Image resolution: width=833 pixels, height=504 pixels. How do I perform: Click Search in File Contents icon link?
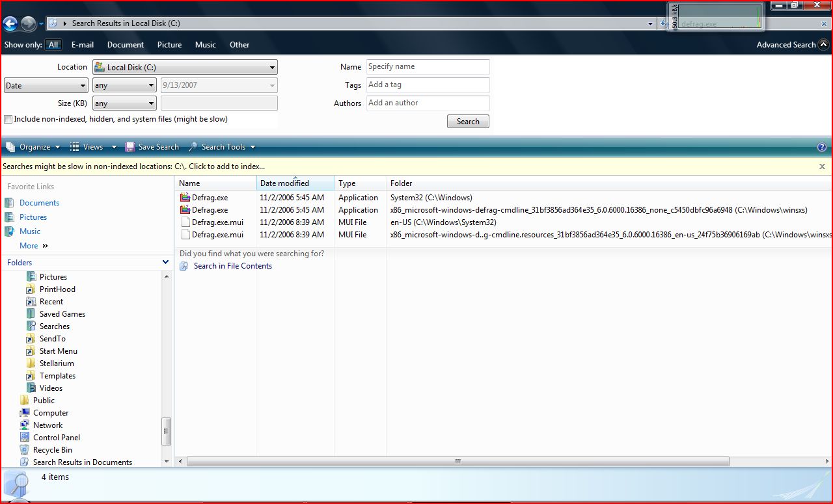tap(184, 266)
